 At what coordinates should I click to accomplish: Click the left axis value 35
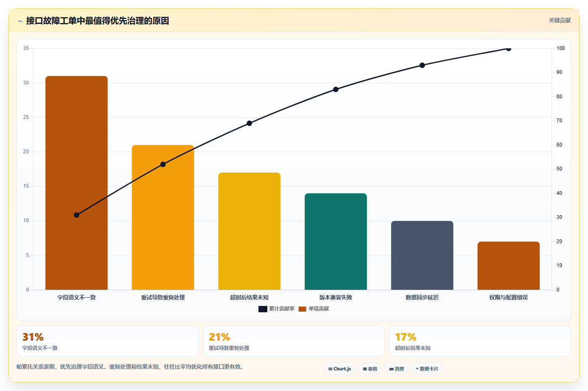tap(26, 48)
